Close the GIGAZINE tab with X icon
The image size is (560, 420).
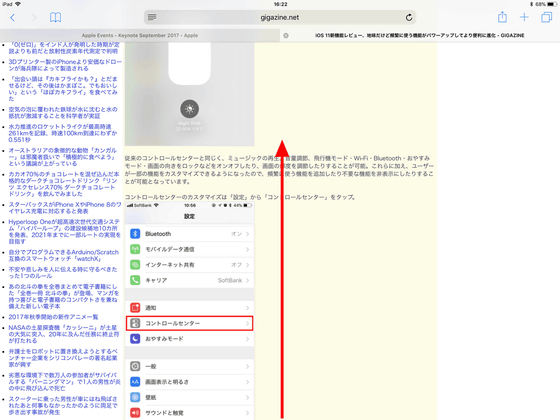286,35
